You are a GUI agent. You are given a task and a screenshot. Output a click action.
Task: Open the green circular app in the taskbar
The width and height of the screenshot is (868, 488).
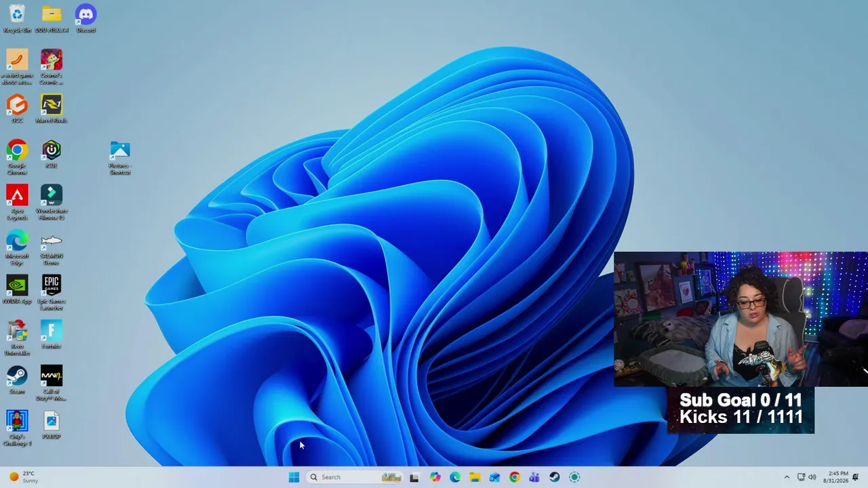574,477
